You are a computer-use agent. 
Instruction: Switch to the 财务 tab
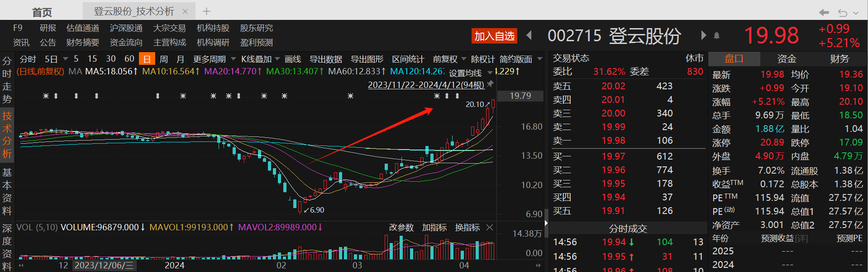pyautogui.click(x=839, y=58)
